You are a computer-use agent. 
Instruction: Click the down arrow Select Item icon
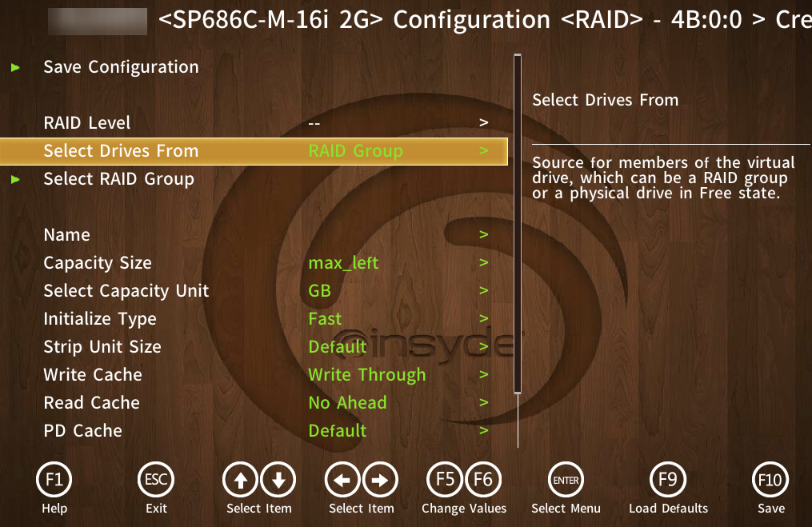tap(278, 480)
